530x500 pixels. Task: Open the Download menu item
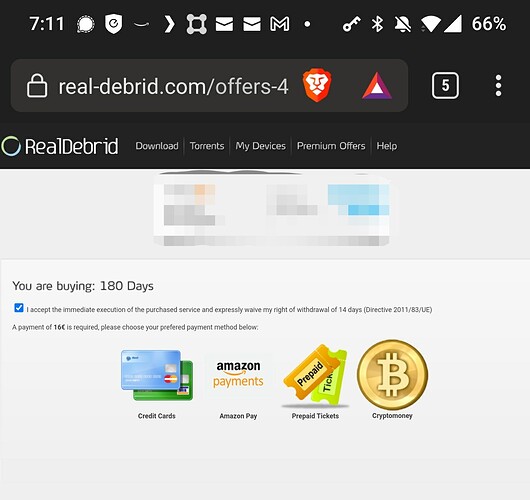(157, 146)
